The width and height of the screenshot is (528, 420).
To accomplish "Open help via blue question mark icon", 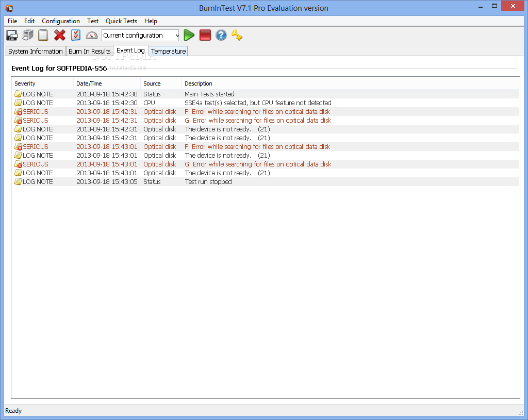I will 221,35.
